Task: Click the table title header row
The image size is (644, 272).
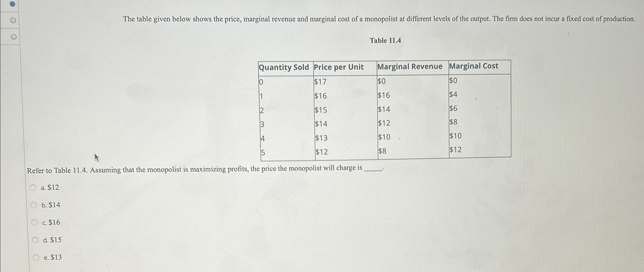Action: tap(383, 67)
